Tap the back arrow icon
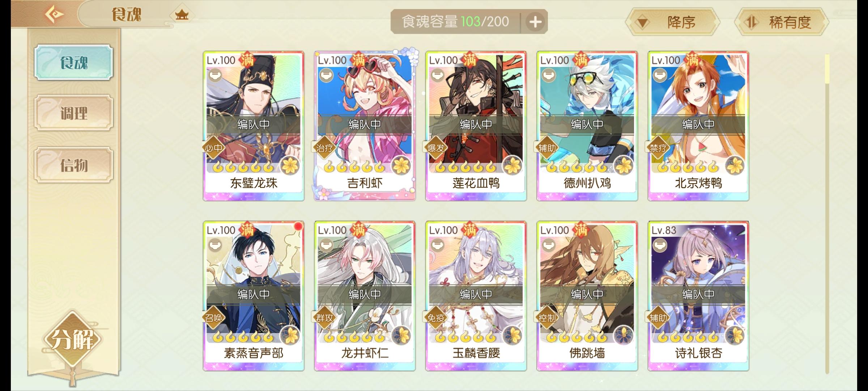The image size is (868, 391). (54, 14)
